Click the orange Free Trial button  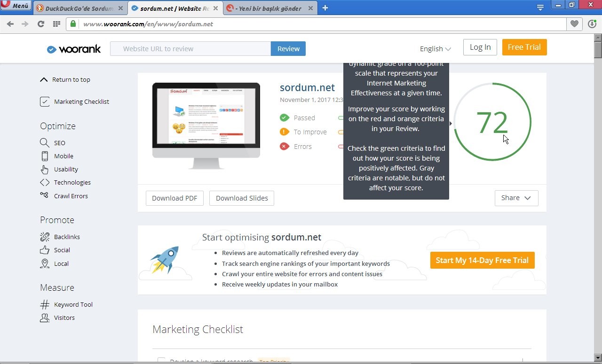tap(524, 47)
